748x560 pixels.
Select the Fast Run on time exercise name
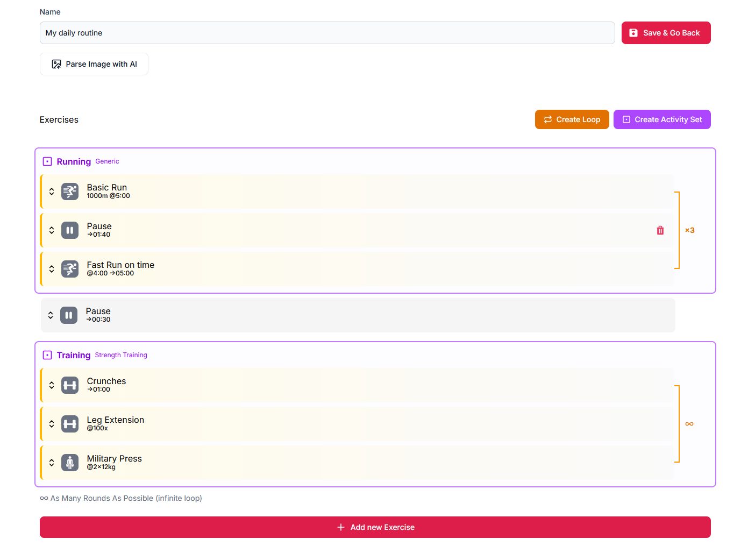(120, 265)
